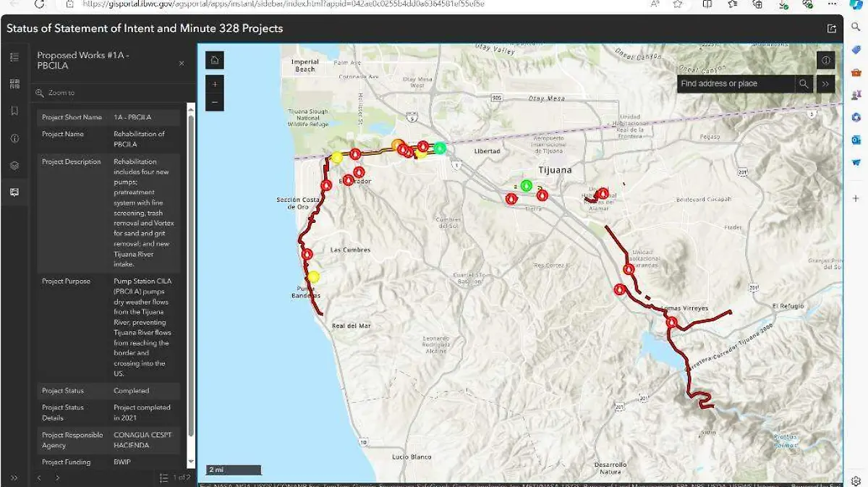Click in the Find address or place field
Image resolution: width=868 pixels, height=487 pixels.
tap(735, 84)
